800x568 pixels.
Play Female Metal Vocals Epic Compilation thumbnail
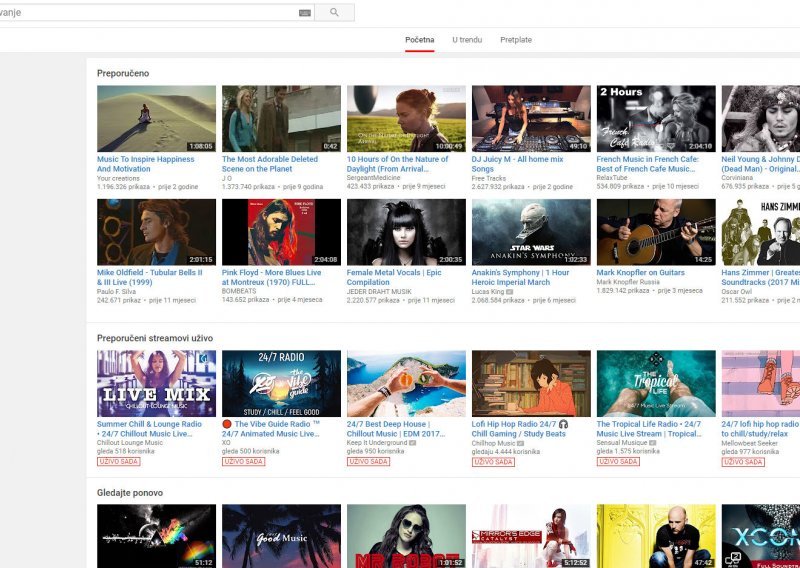[406, 232]
